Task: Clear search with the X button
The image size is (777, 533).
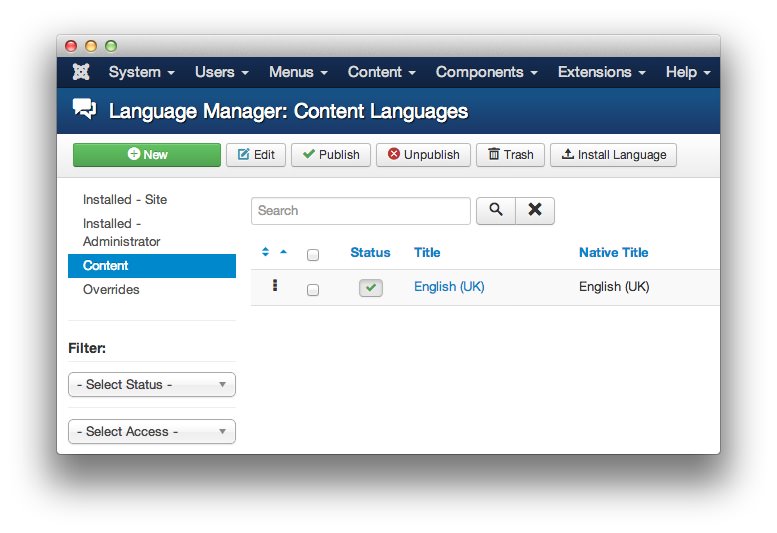Action: pos(535,210)
